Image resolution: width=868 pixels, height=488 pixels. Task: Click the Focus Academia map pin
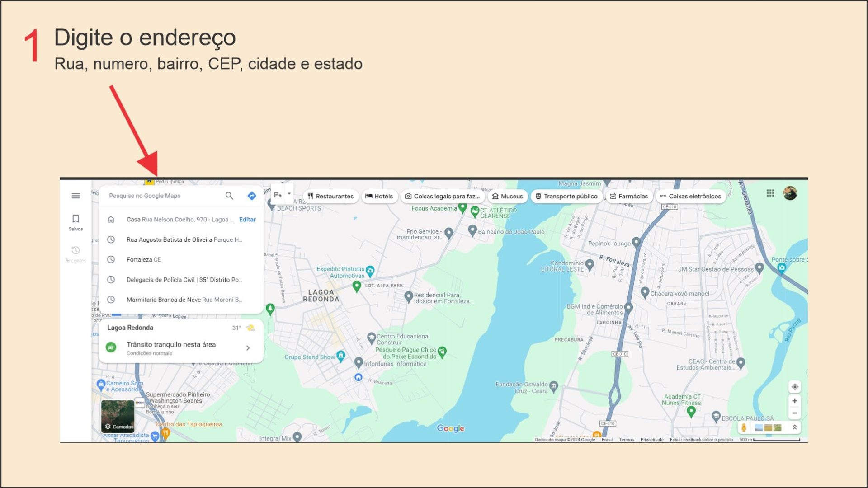tap(462, 208)
